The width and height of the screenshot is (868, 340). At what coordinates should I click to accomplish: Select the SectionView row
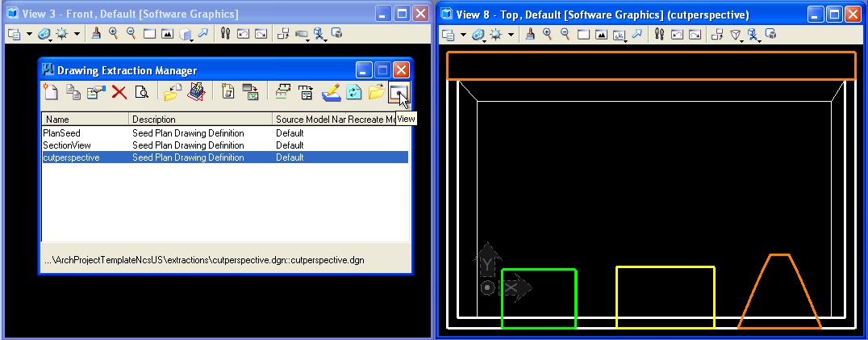tap(225, 145)
